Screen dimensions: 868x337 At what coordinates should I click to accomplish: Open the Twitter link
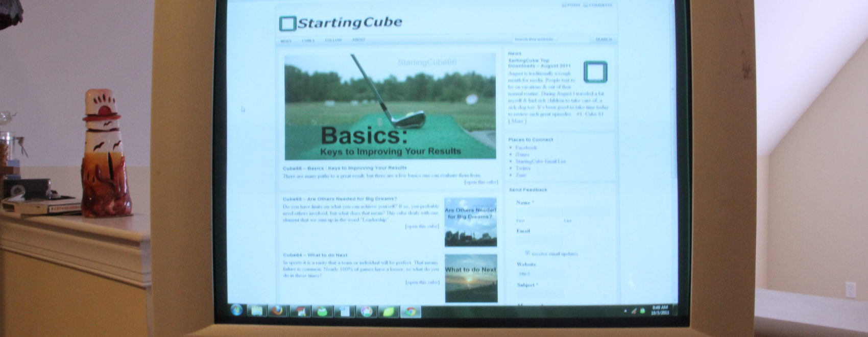click(x=523, y=168)
